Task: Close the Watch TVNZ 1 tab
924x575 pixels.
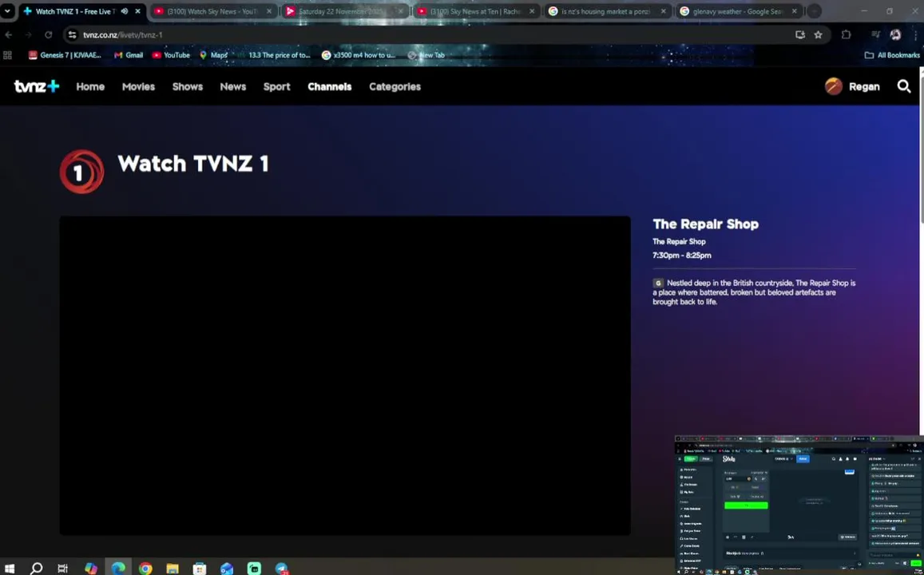Action: 138,11
